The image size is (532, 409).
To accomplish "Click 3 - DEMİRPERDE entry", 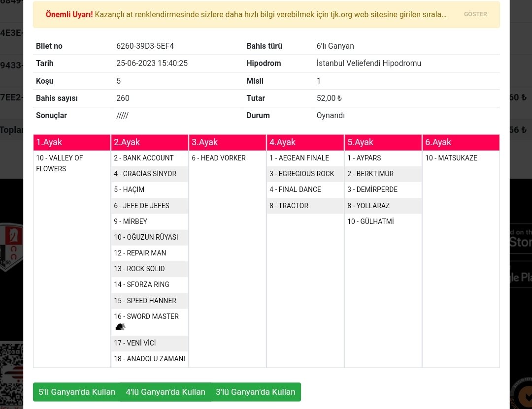I will (372, 189).
